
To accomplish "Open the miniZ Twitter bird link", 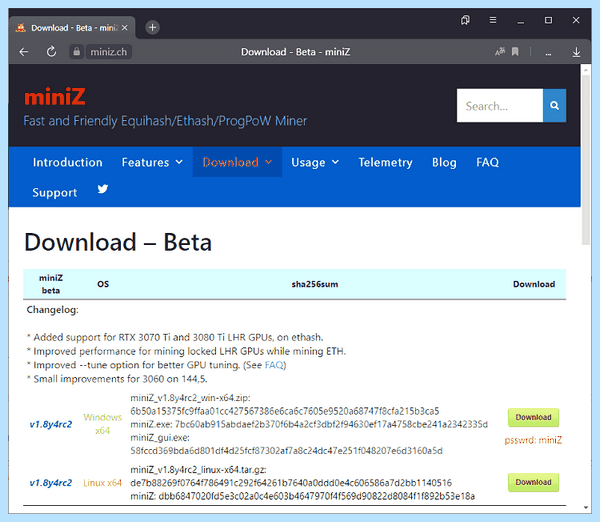I will [x=103, y=189].
